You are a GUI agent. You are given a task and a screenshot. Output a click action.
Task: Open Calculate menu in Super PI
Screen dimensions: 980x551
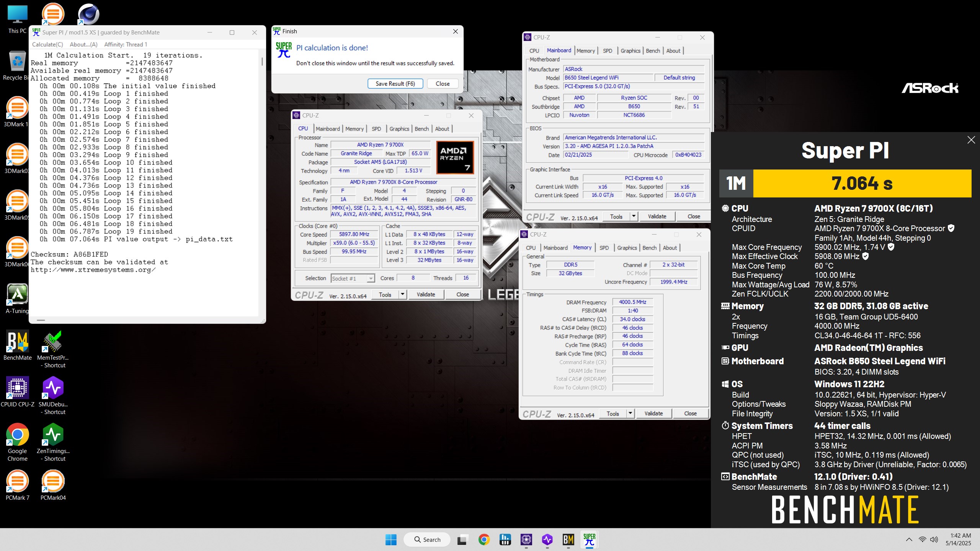click(x=47, y=44)
